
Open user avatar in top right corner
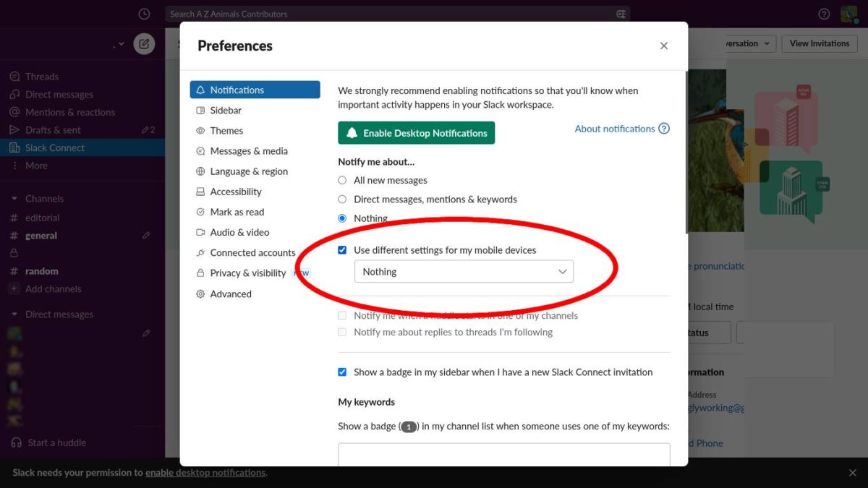[849, 14]
